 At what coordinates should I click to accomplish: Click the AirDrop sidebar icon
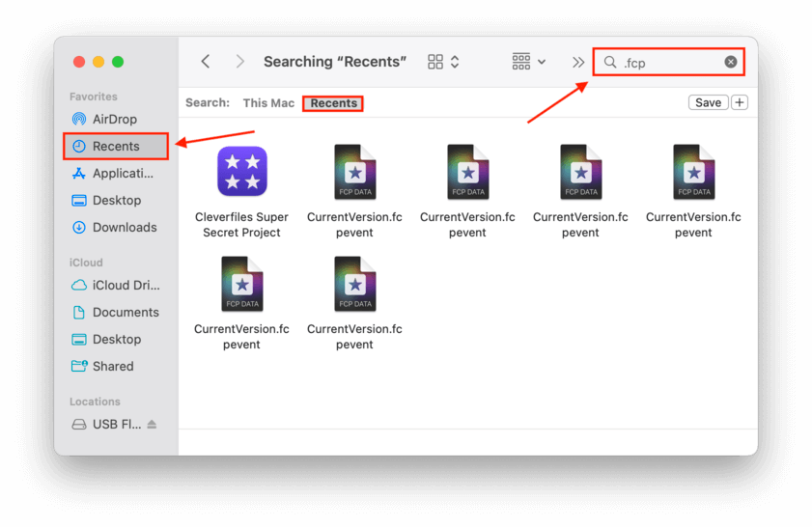click(79, 119)
